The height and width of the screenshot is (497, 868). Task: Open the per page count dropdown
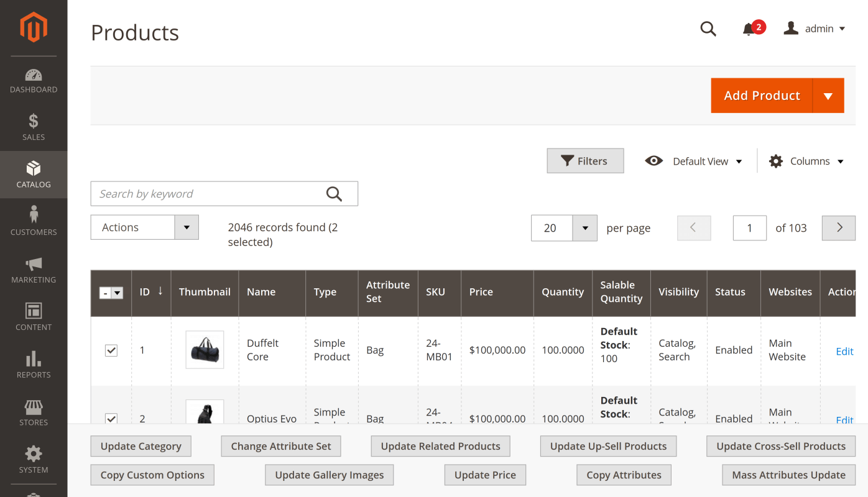[x=584, y=228]
